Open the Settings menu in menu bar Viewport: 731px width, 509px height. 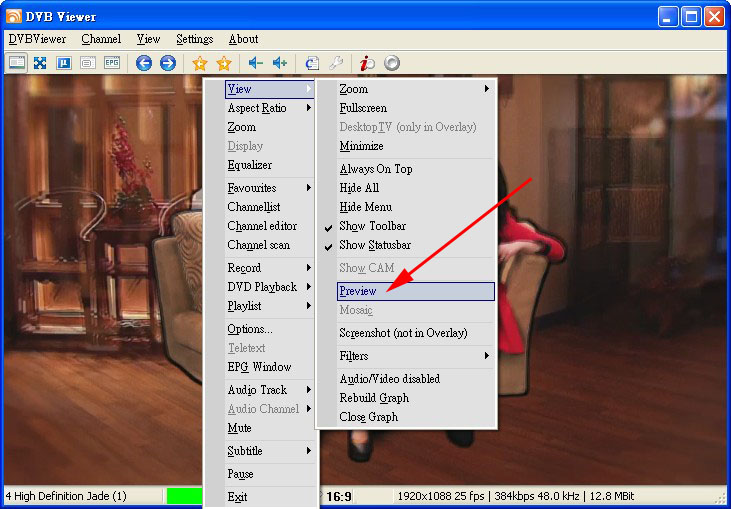(194, 39)
